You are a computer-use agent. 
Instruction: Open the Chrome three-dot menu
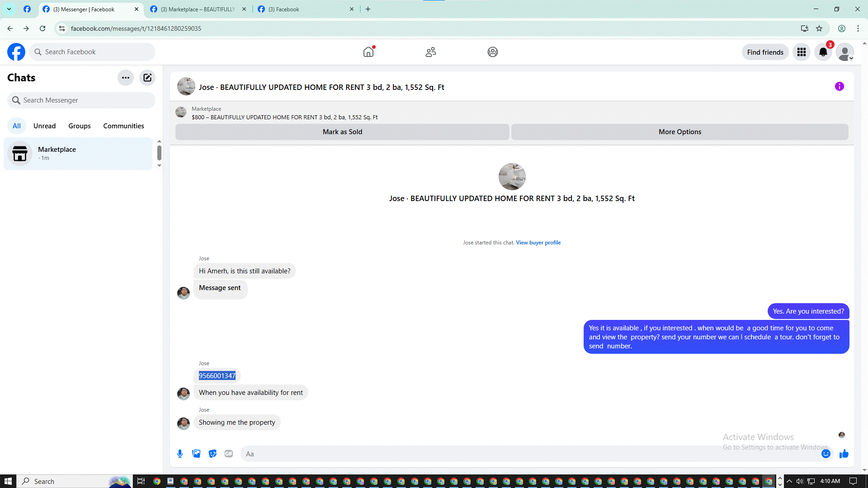click(858, 28)
